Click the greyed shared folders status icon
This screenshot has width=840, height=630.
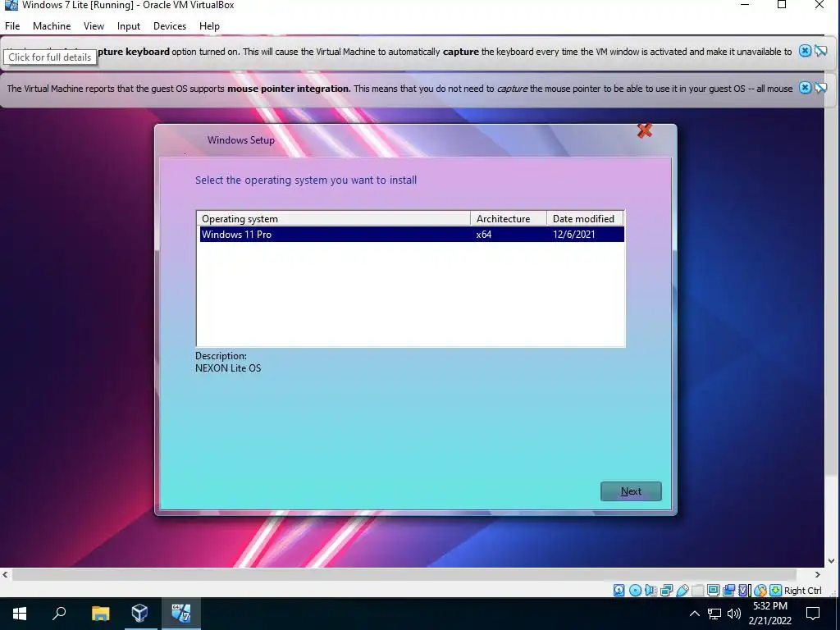click(697, 591)
